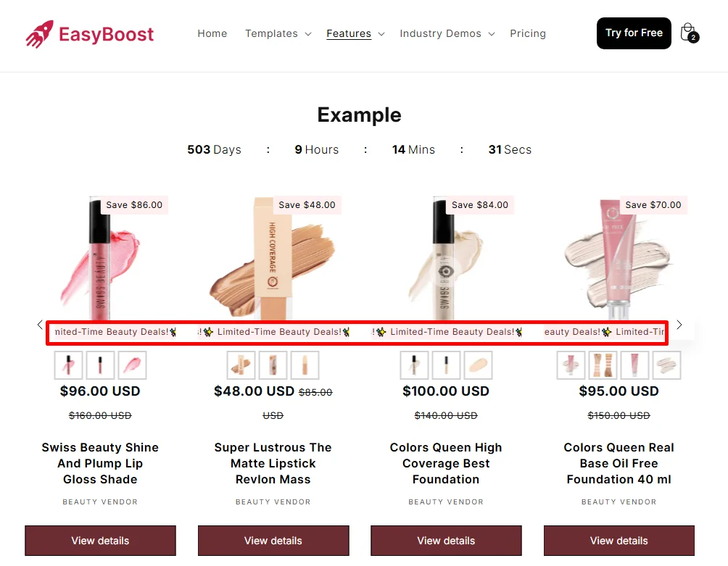Go to the Pricing page
This screenshot has width=728, height=566.
pos(528,33)
